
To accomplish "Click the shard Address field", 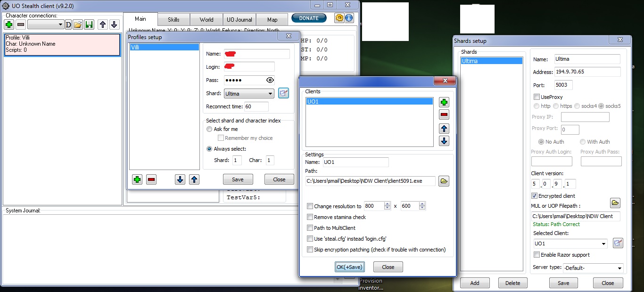I will [587, 72].
